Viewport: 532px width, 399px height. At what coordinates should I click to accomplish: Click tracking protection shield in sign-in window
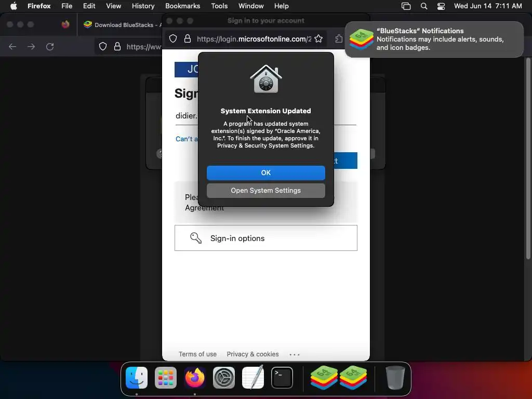(173, 38)
